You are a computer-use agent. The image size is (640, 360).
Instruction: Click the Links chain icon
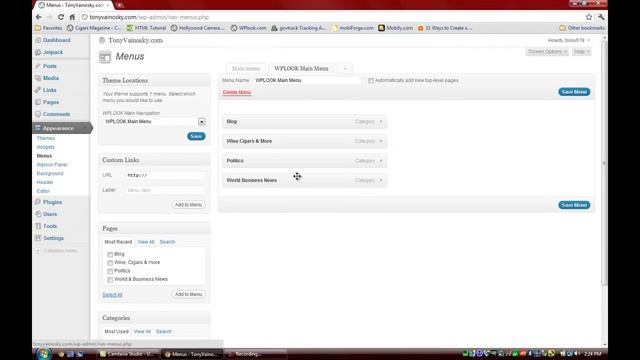38,90
